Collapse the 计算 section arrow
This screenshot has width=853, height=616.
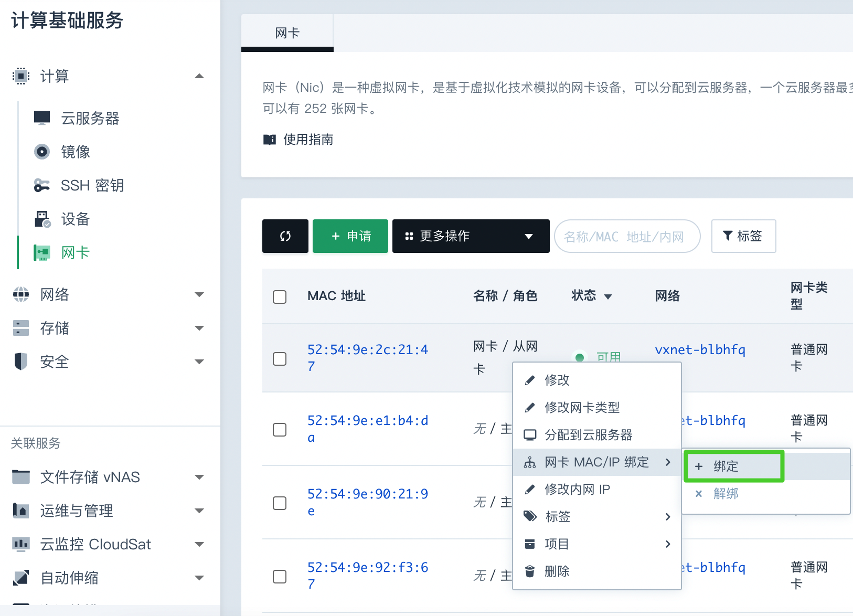[199, 76]
